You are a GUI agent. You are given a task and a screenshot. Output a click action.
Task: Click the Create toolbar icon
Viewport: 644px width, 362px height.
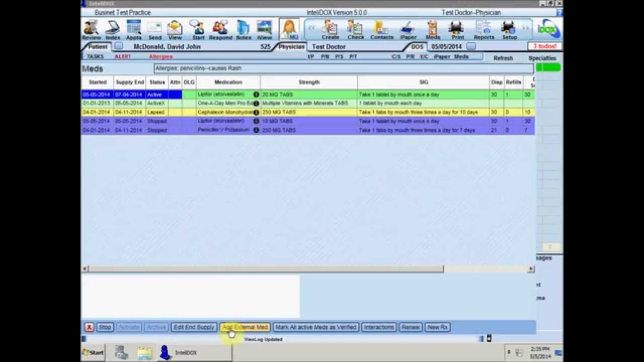point(330,30)
